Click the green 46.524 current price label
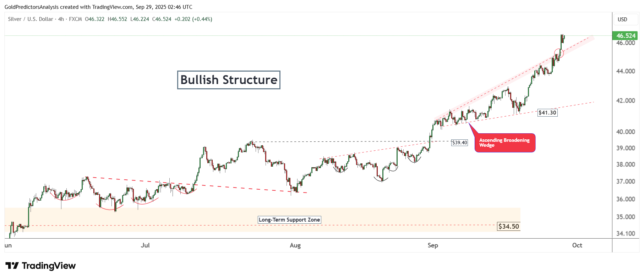 pos(626,36)
